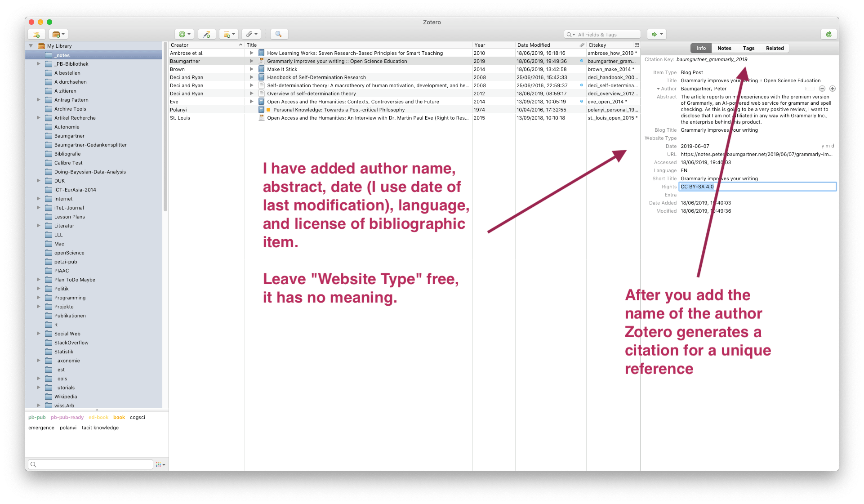864x504 pixels.
Task: Click the Locate green arrow icon
Action: [654, 34]
